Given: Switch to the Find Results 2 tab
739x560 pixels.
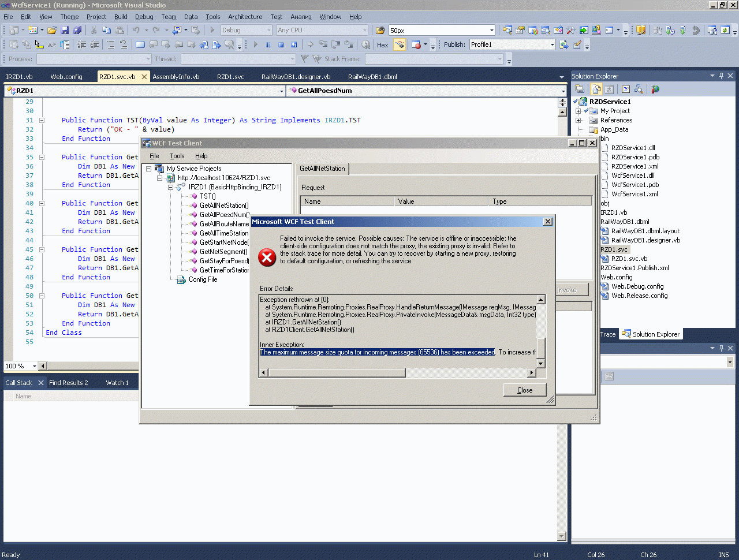Looking at the screenshot, I should (x=69, y=383).
